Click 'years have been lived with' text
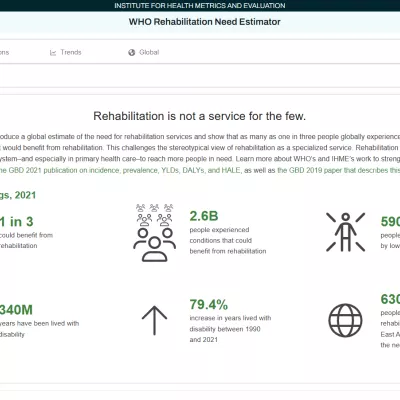 (x=39, y=329)
